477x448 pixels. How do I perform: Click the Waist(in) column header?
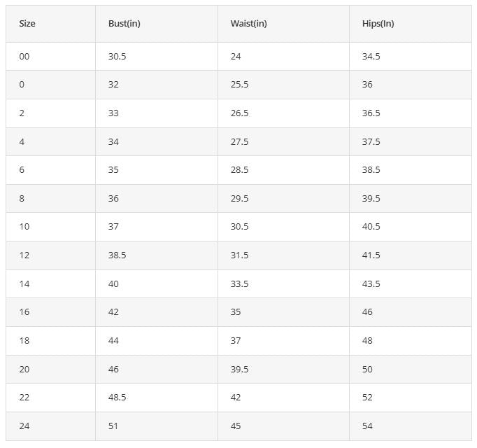(x=248, y=24)
